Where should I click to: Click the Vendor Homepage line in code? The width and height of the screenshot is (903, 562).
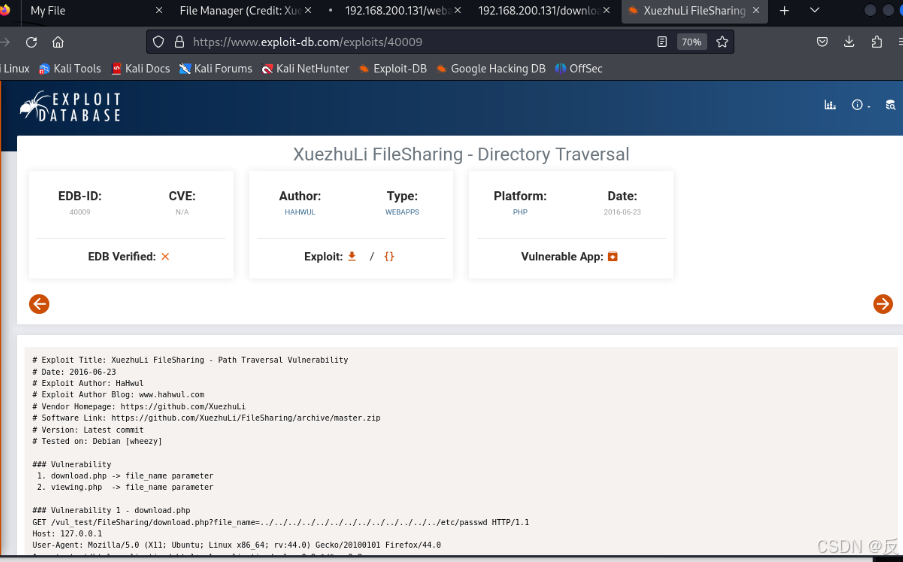pyautogui.click(x=139, y=407)
